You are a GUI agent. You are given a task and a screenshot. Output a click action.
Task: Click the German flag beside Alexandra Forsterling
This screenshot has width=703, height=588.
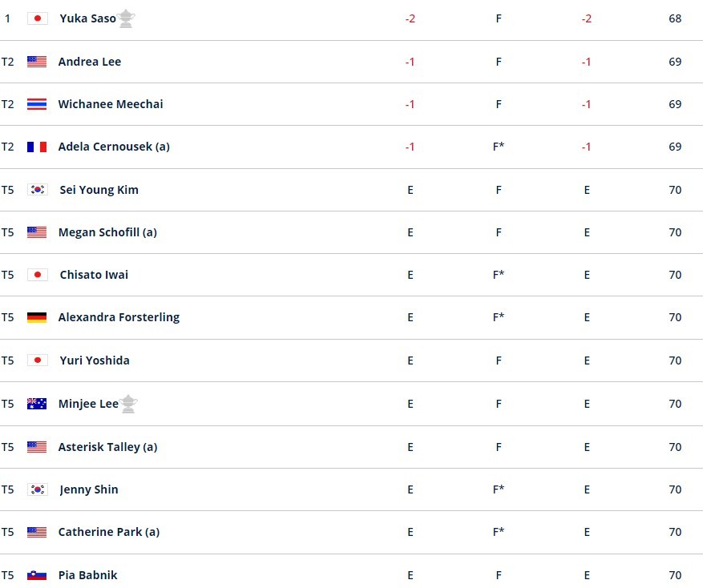(x=37, y=317)
